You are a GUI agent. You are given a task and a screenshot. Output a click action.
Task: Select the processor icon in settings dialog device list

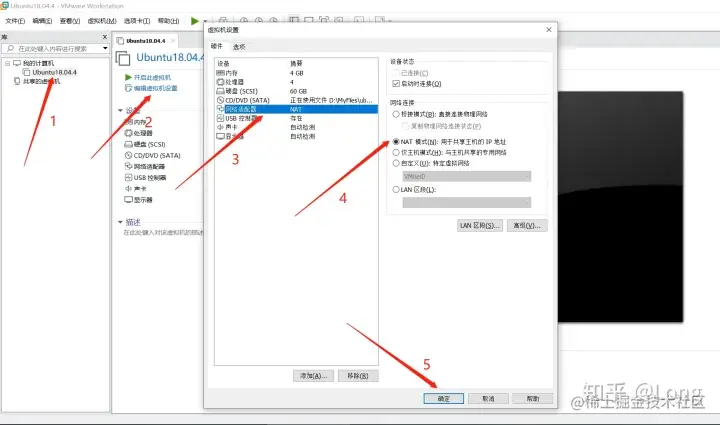coord(220,82)
